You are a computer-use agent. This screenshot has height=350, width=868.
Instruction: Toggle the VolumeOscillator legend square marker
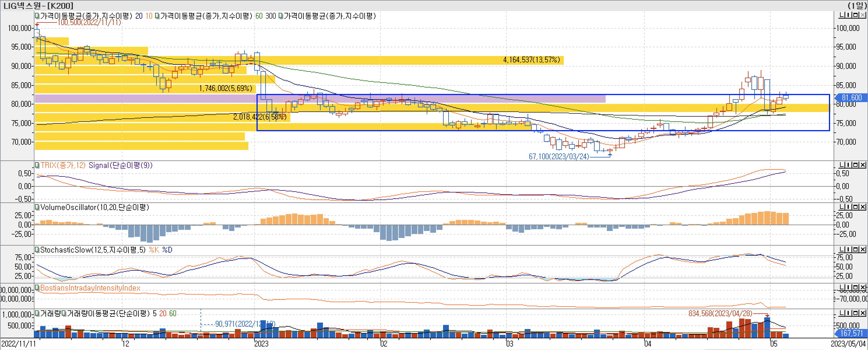(x=37, y=207)
